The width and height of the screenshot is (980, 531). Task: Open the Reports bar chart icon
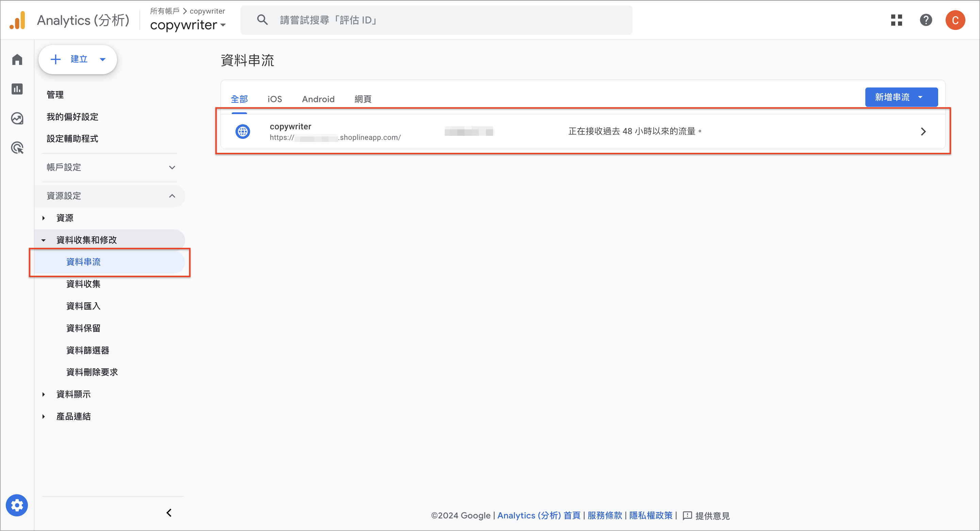point(17,89)
